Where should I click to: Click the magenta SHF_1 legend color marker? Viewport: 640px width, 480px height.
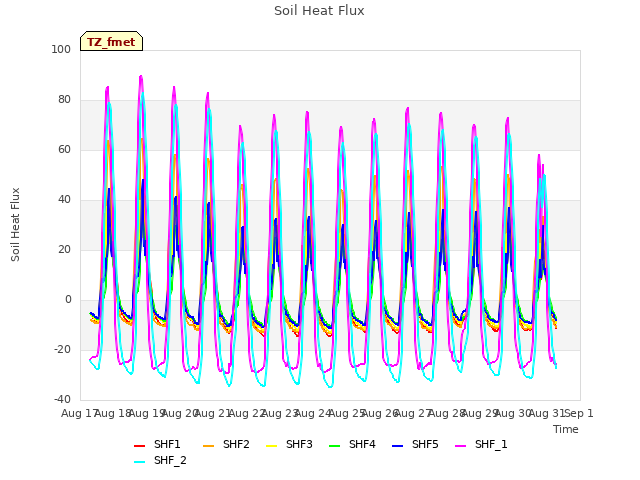(x=460, y=446)
